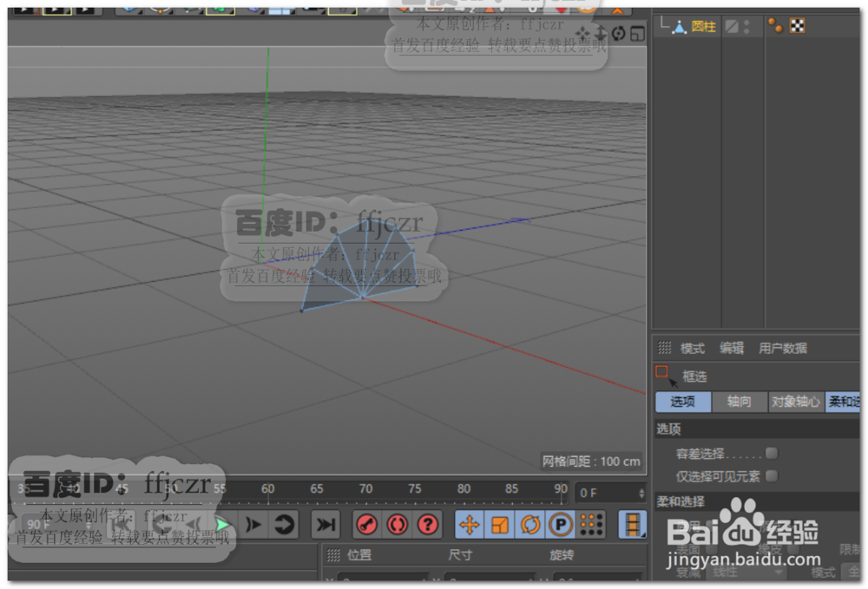Toggle the red autokeying icon

coord(397,524)
